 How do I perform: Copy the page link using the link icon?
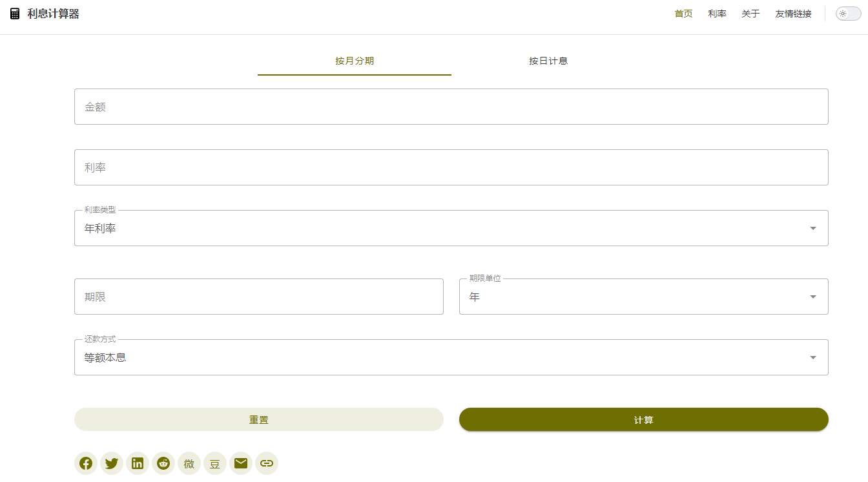266,463
